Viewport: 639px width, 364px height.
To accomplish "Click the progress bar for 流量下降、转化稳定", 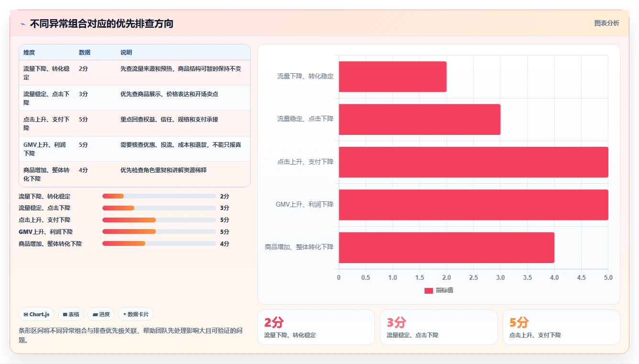I will [x=159, y=196].
